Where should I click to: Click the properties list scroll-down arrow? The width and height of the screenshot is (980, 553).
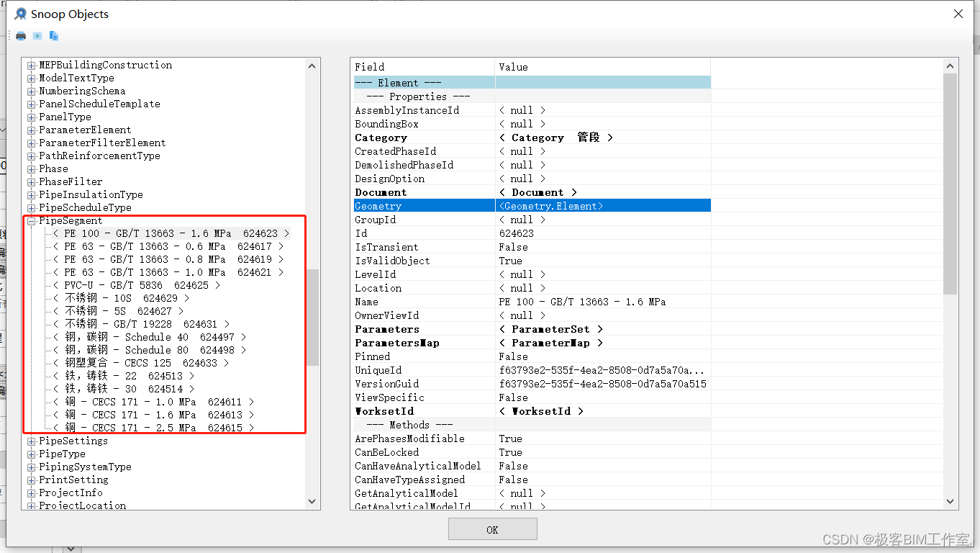(x=950, y=501)
